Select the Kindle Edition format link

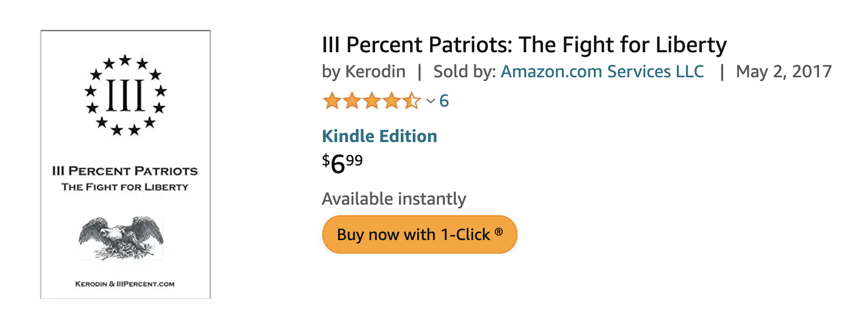380,136
